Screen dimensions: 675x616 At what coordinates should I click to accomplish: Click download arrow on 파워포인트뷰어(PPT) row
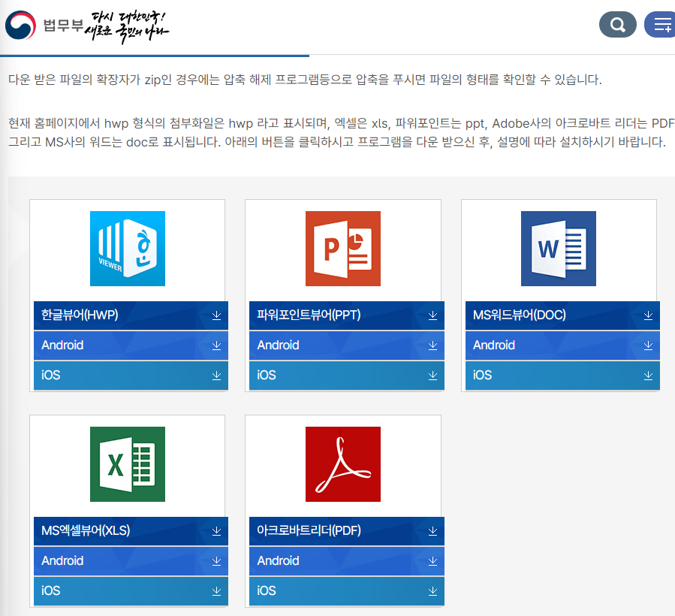tap(432, 316)
